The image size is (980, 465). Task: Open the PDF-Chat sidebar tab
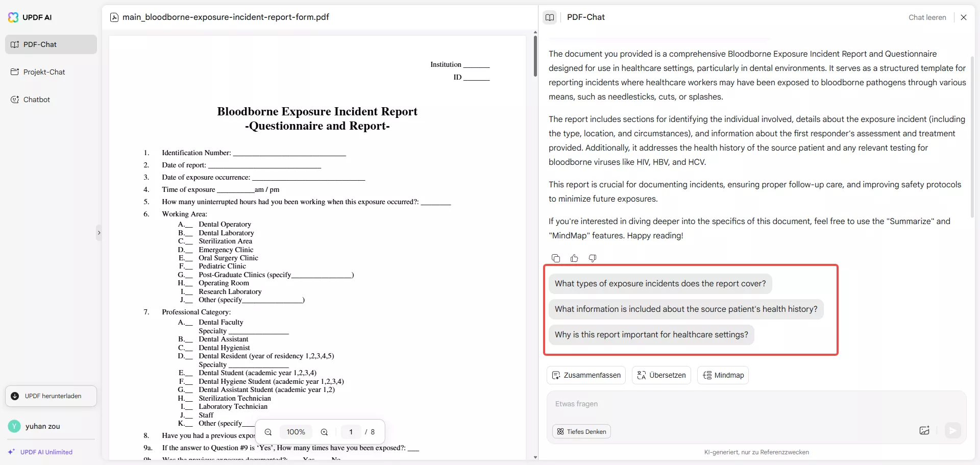[x=51, y=44]
